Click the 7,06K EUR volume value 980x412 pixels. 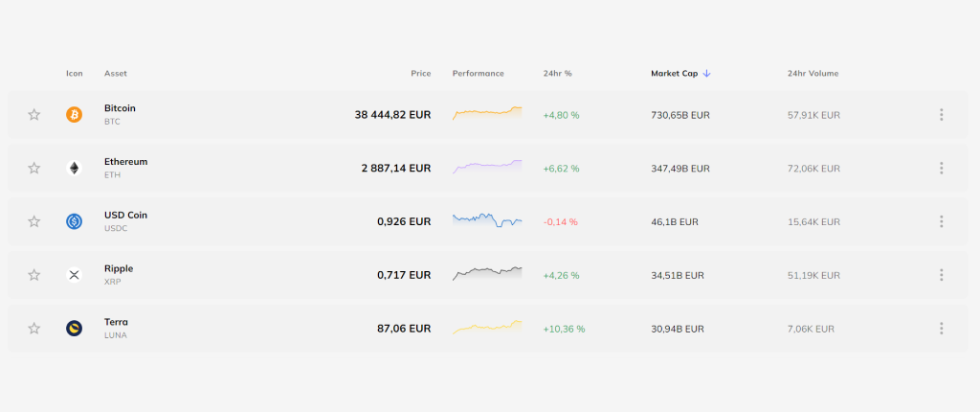coord(811,329)
